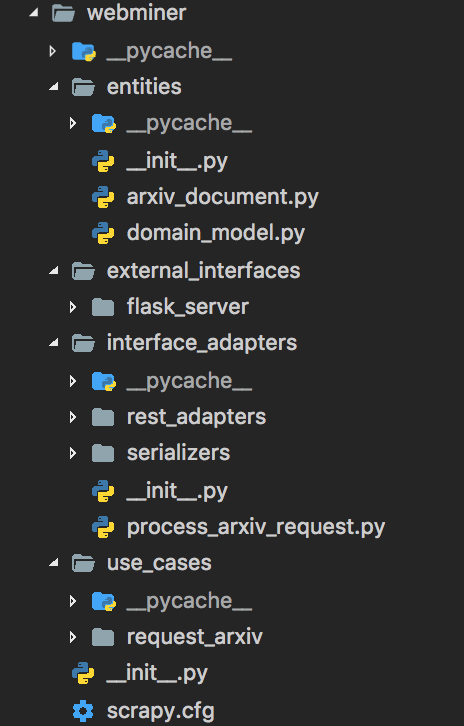Open __init__.py inside entities folder
464x726 pixels.
[x=177, y=162]
